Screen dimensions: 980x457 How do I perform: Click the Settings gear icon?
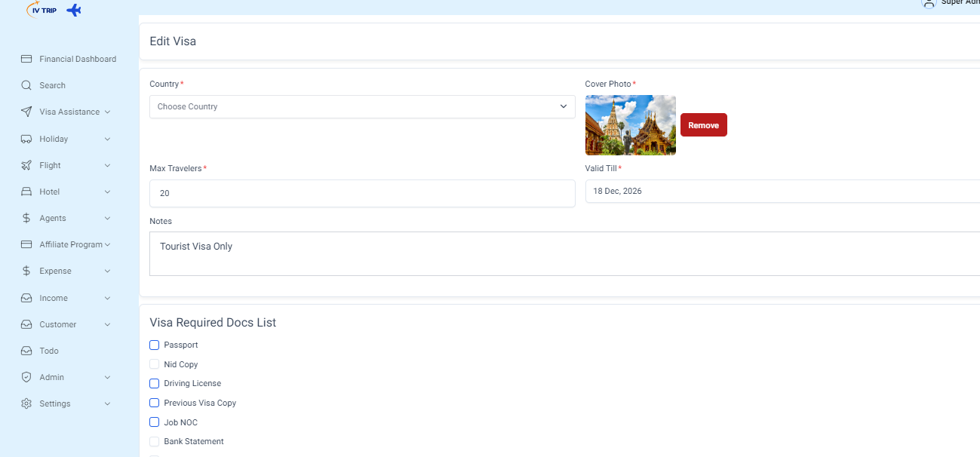pyautogui.click(x=26, y=403)
